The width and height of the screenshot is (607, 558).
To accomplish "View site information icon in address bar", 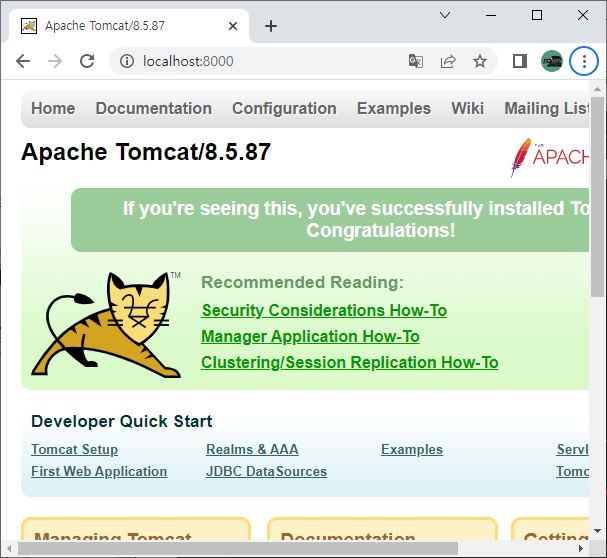I will coord(127,61).
